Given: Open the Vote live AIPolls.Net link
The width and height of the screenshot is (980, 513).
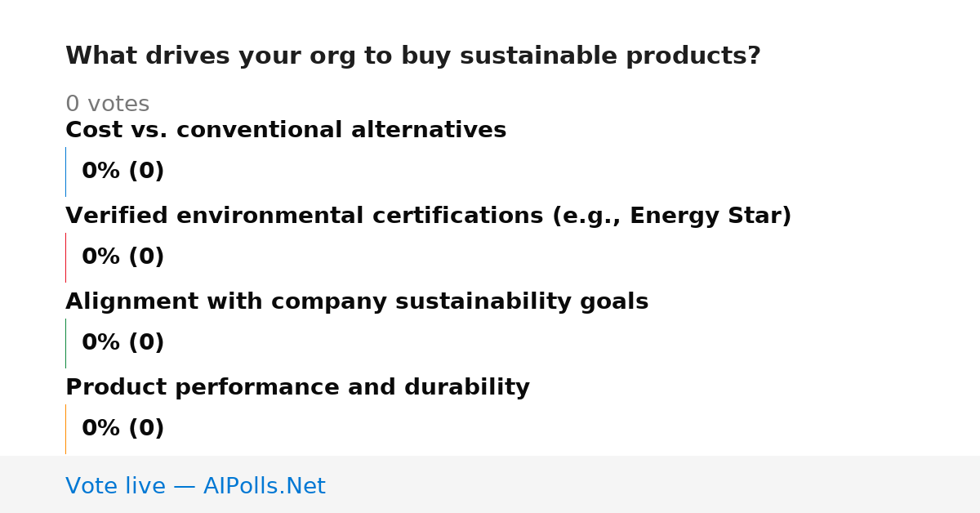Looking at the screenshot, I should coord(195,486).
